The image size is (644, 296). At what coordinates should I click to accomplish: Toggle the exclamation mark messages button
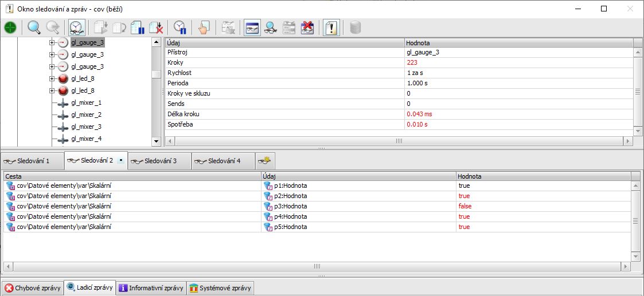click(331, 27)
